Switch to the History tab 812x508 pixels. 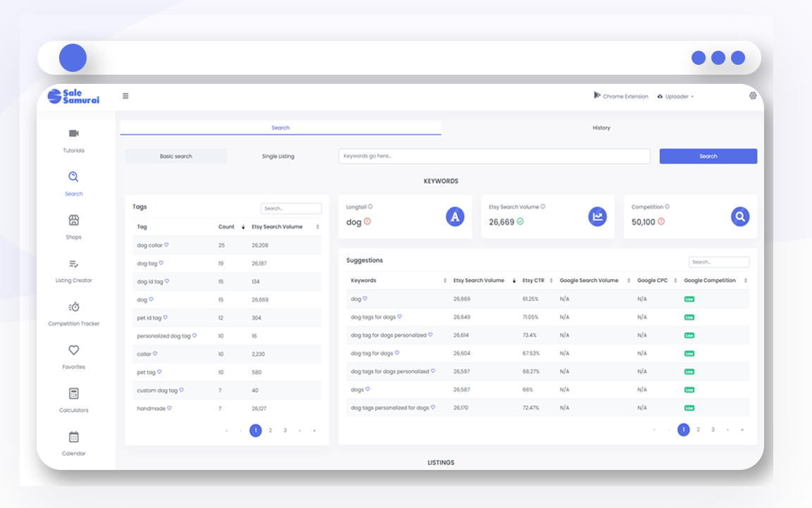pos(601,128)
